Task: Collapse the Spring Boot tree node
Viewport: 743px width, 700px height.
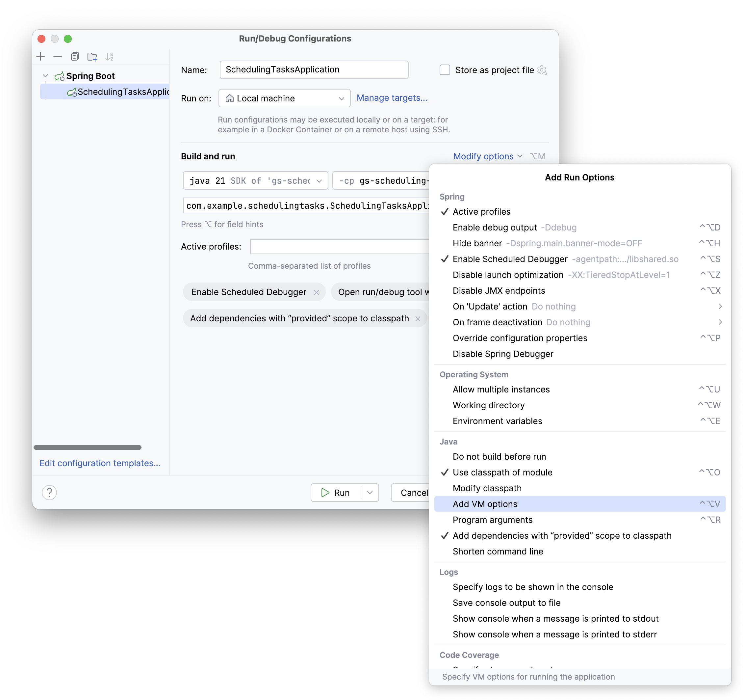Action: click(x=46, y=75)
